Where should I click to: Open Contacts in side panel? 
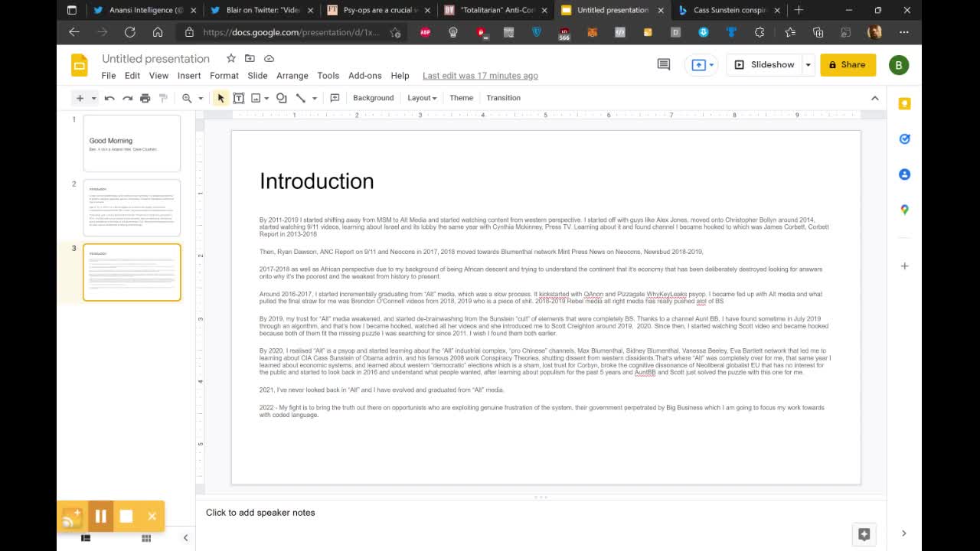click(x=904, y=174)
